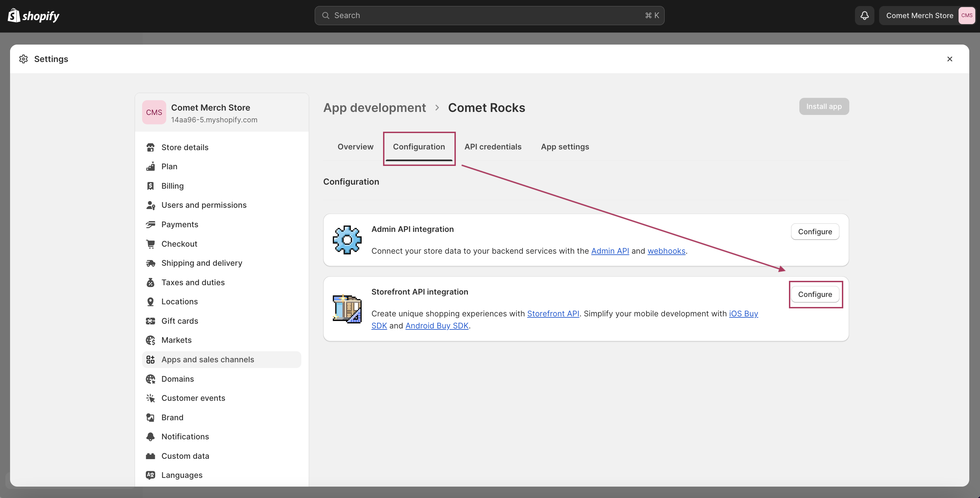Screen dimensions: 980x498
Task: Switch to the API credentials tab
Action: point(493,147)
